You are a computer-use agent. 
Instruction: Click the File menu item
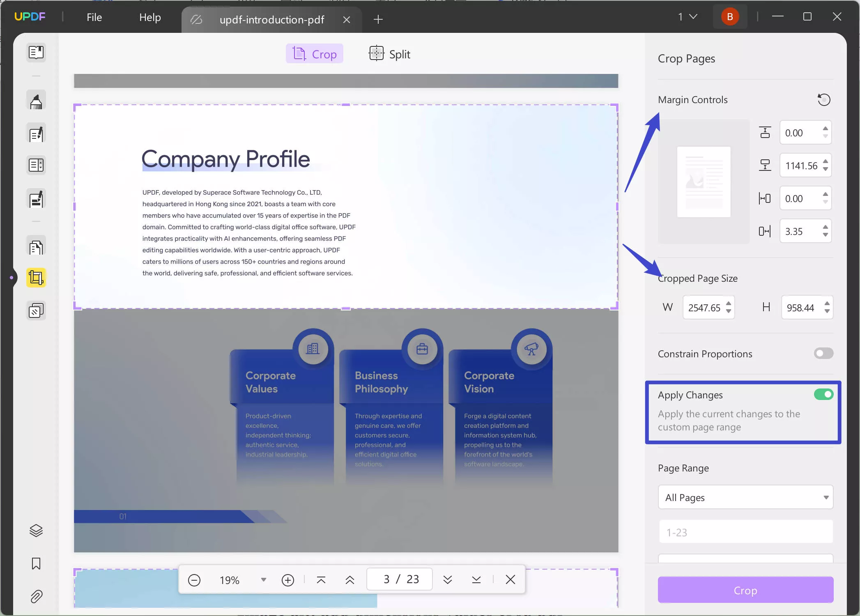[x=94, y=17]
